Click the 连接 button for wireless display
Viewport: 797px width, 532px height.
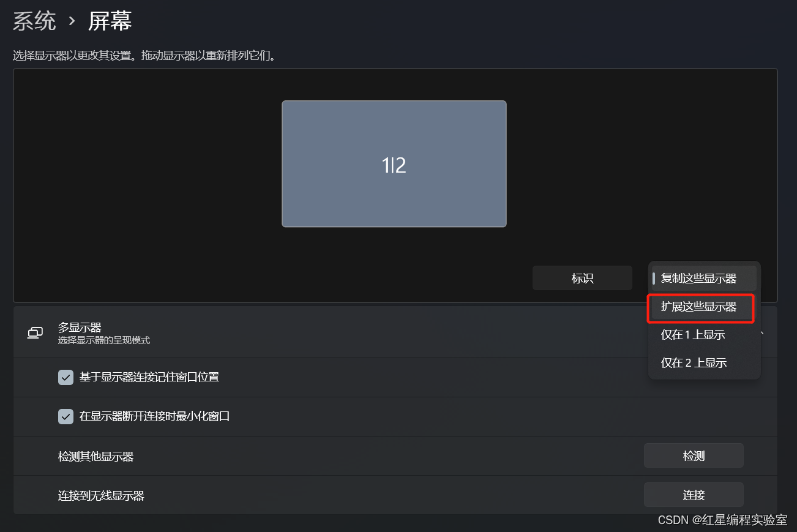click(x=694, y=495)
